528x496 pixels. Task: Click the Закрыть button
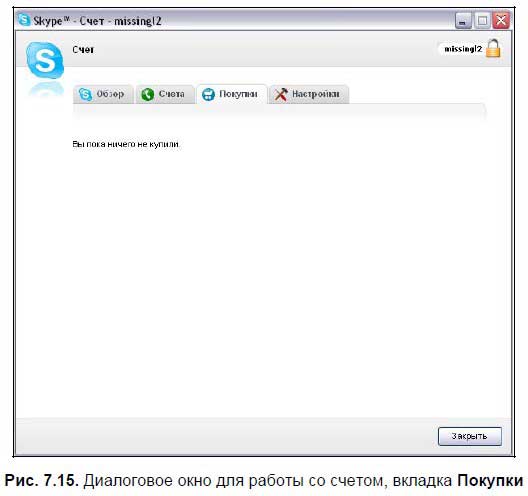470,436
